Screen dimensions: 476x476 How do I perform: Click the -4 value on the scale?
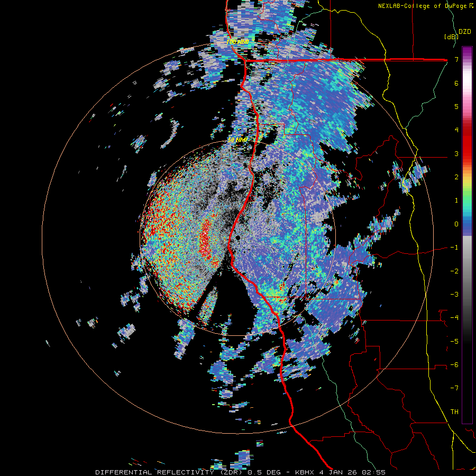[454, 318]
